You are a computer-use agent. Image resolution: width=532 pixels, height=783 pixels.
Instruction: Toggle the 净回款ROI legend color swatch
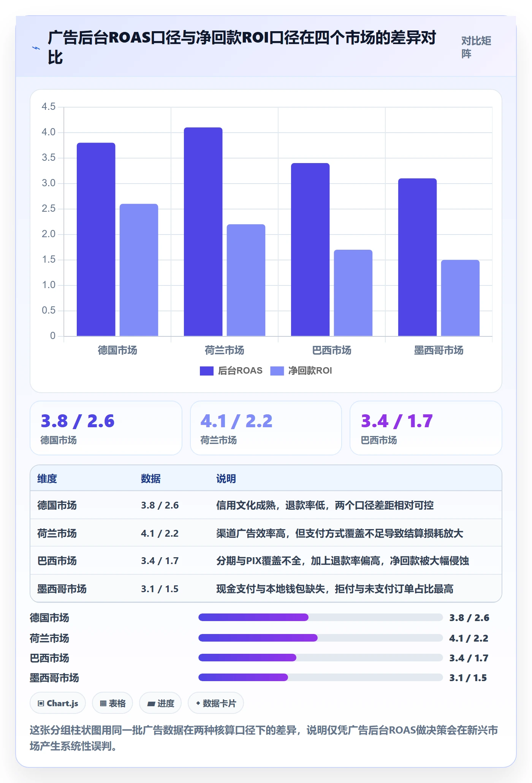277,371
